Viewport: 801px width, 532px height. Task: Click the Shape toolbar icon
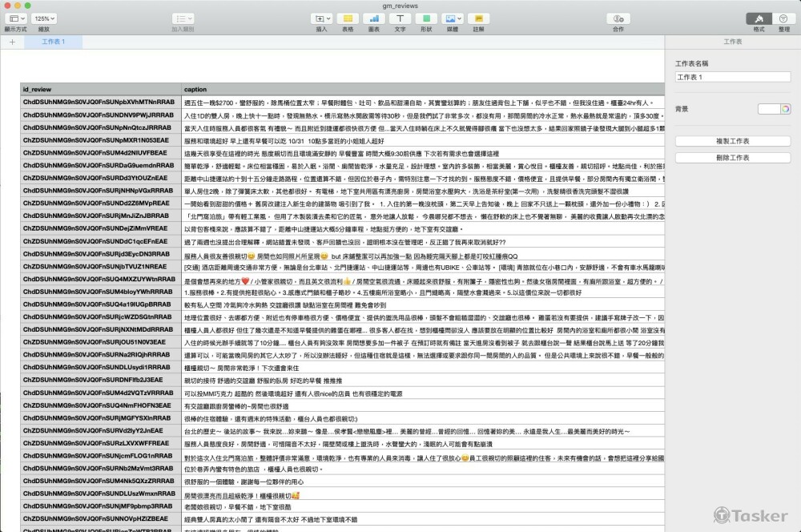(x=426, y=18)
